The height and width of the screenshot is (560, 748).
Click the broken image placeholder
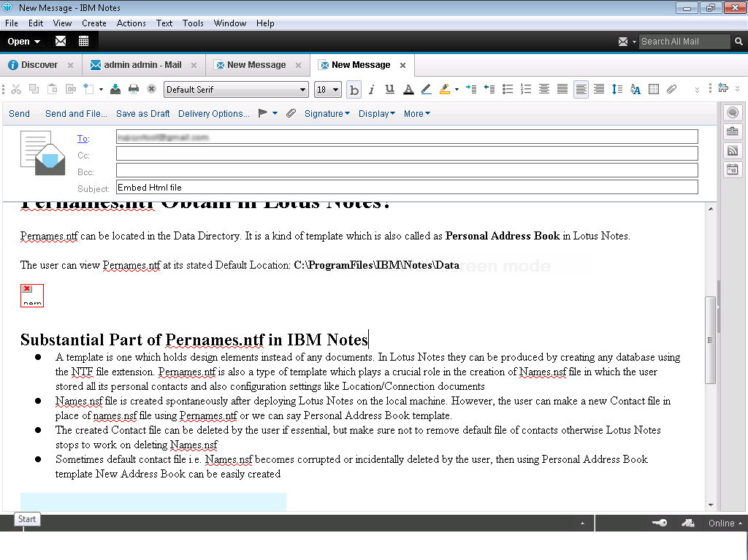(32, 295)
